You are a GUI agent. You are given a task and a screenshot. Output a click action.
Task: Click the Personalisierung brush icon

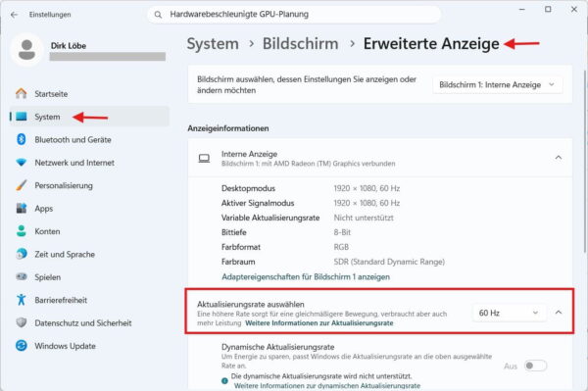click(x=22, y=185)
